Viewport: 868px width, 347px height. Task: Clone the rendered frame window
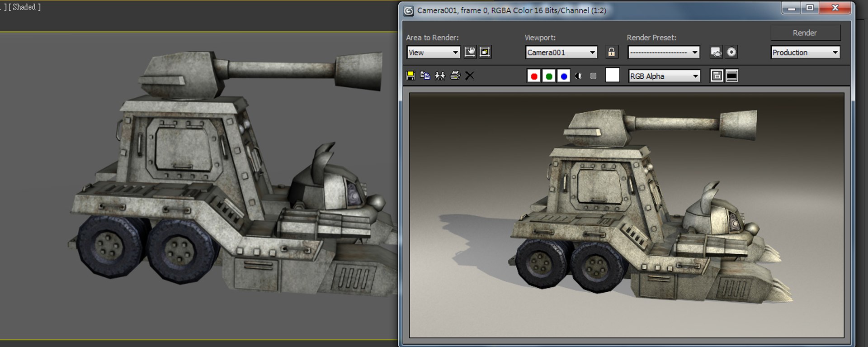[x=440, y=76]
